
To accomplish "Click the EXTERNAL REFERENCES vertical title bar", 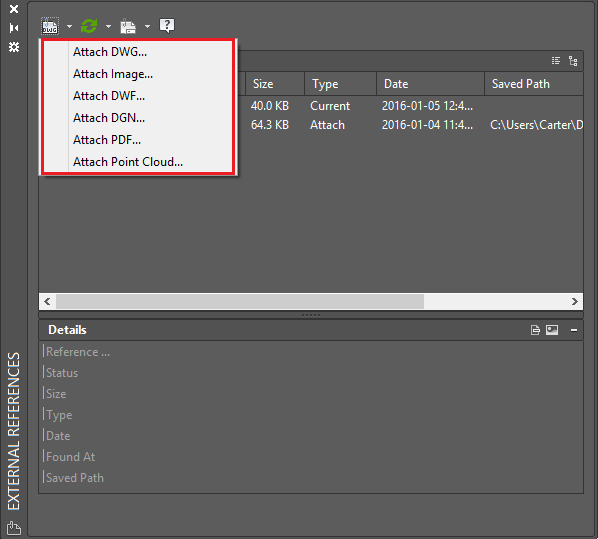I will [x=14, y=431].
